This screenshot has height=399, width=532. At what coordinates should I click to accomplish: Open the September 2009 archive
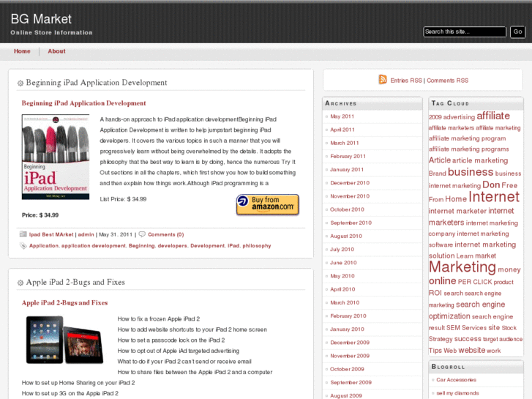(351, 382)
